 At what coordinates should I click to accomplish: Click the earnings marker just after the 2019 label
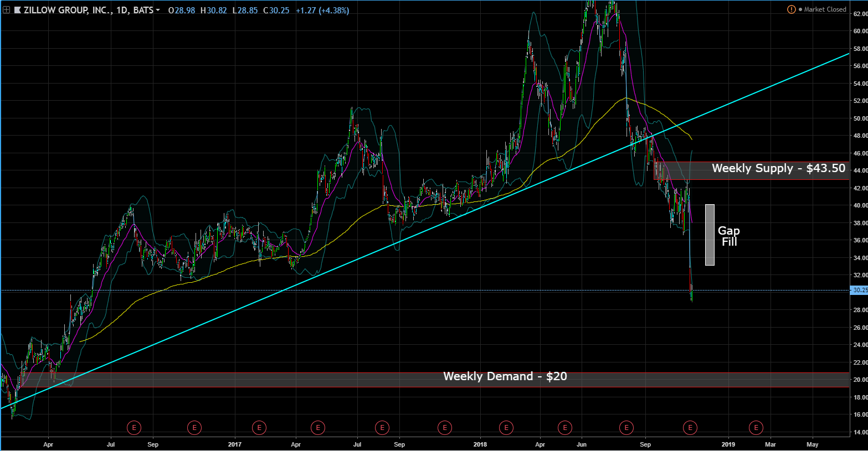tap(756, 427)
